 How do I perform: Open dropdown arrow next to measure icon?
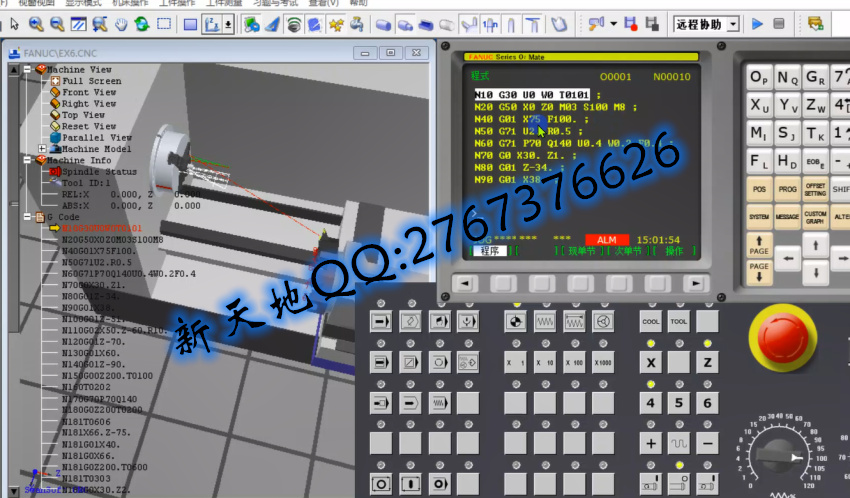[613, 24]
